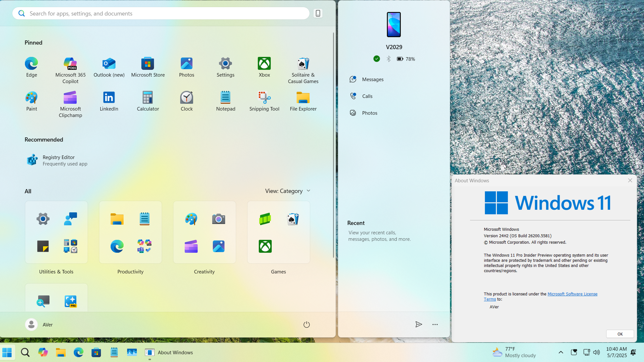The width and height of the screenshot is (644, 362).
Task: Open the more options ellipsis in phone panel
Action: 435,324
